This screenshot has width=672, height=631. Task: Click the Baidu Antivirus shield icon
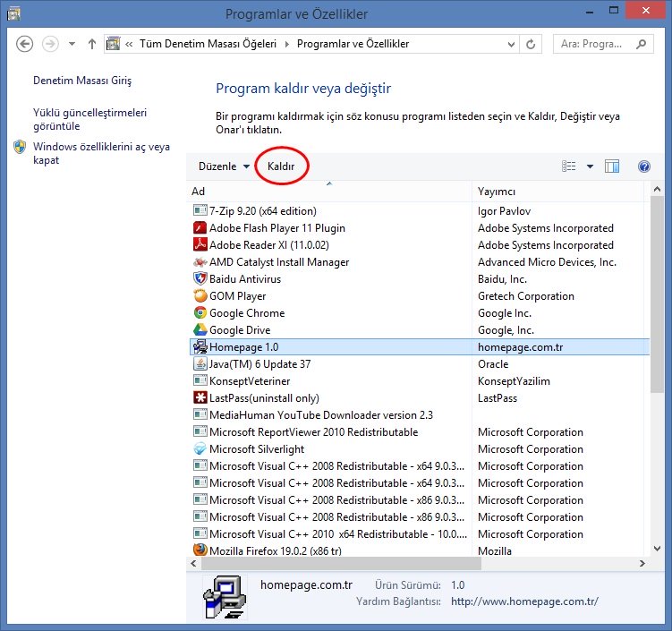tap(200, 278)
